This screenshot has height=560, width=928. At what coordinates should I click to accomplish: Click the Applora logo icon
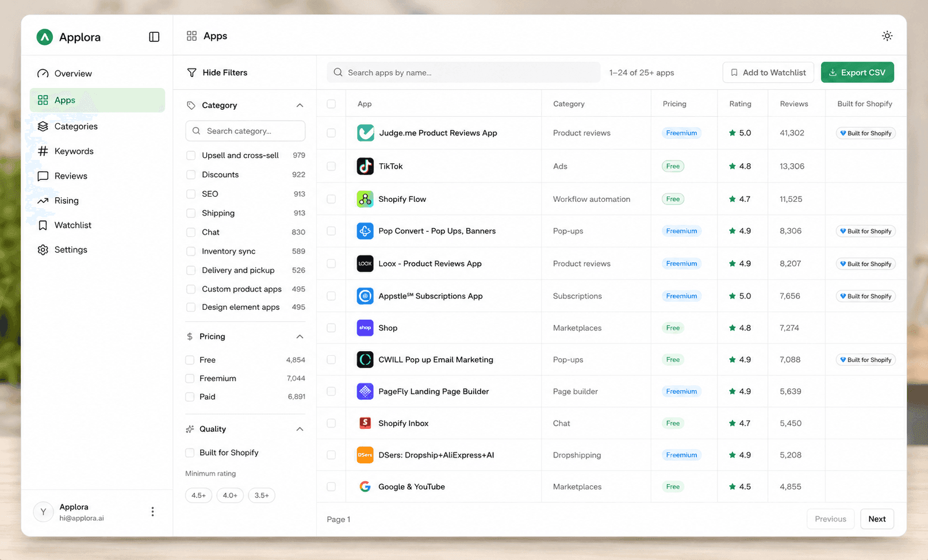pyautogui.click(x=44, y=37)
